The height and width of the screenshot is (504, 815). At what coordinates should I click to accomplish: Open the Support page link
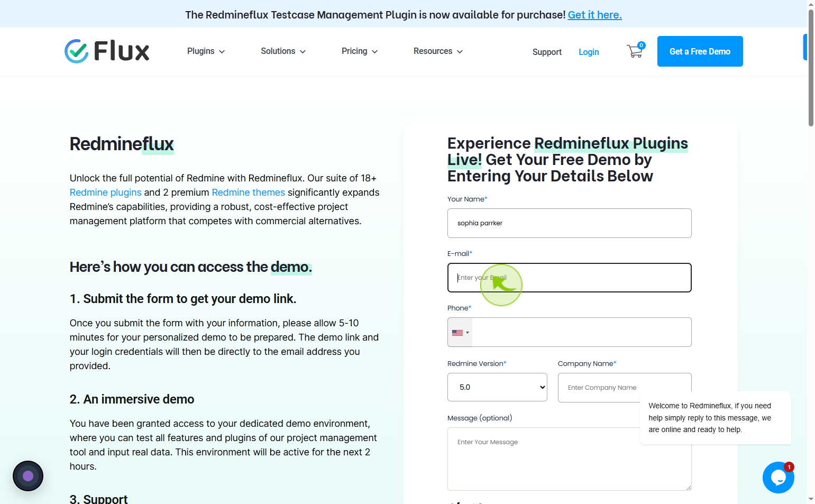click(x=547, y=52)
